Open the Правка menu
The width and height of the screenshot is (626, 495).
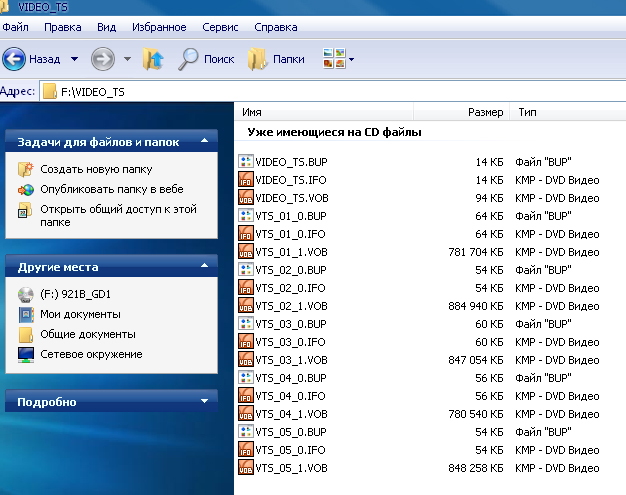[63, 27]
